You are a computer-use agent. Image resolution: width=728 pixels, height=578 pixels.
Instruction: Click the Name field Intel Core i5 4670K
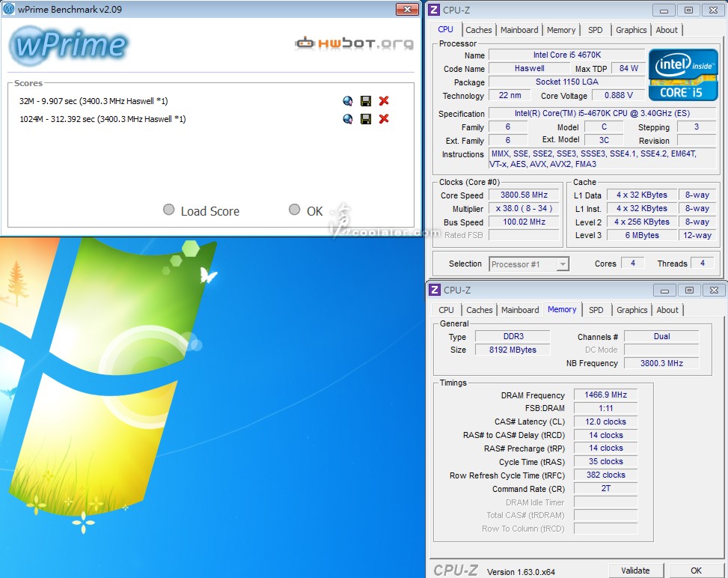(566, 55)
